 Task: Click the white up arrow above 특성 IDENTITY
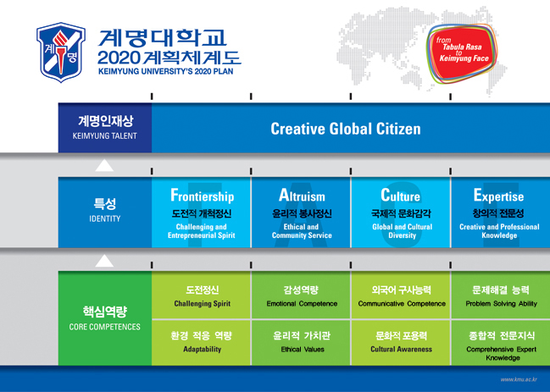[104, 165]
